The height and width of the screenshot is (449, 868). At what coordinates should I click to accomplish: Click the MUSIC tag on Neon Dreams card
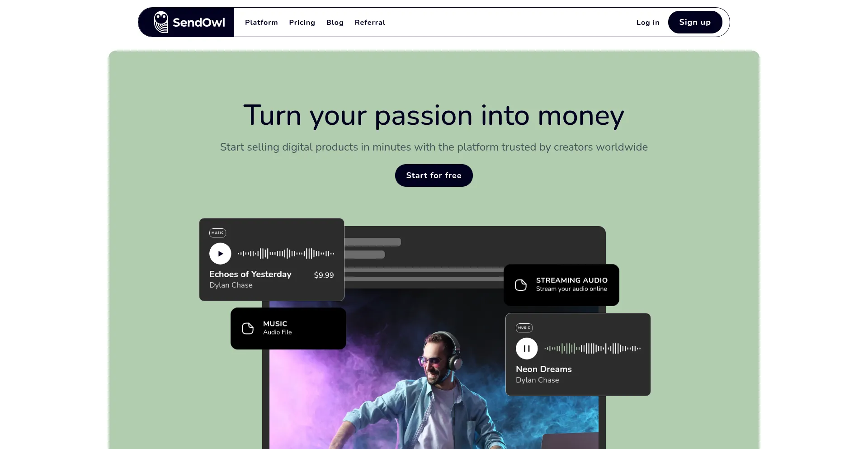tap(524, 328)
